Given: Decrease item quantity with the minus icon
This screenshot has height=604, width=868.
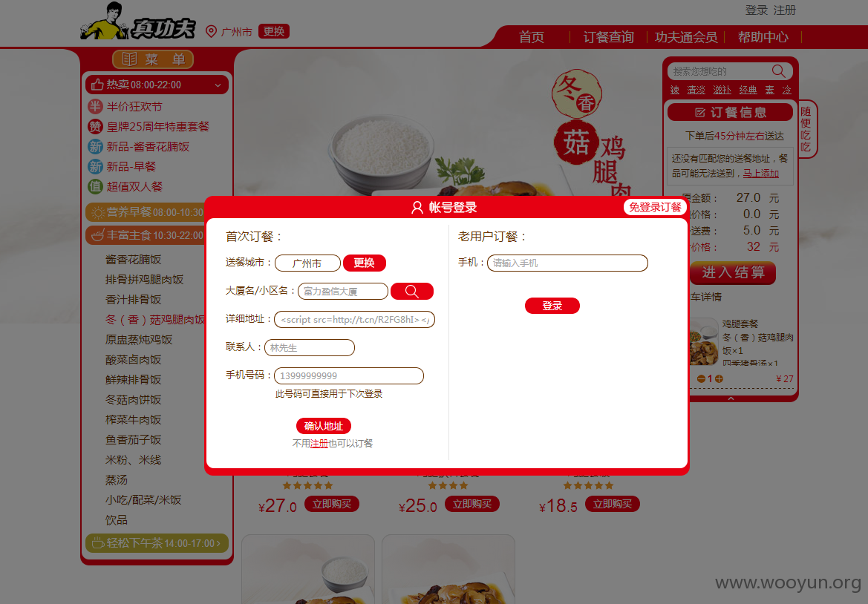Looking at the screenshot, I should (x=701, y=379).
